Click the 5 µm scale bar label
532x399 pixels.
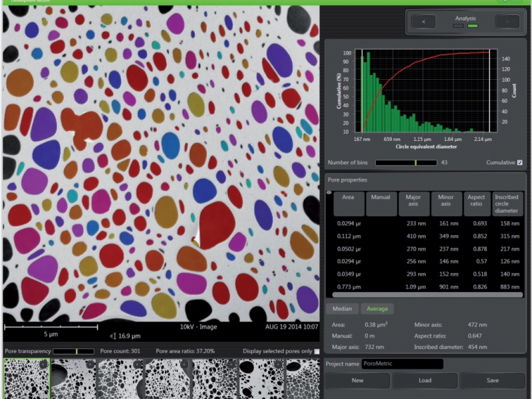point(51,334)
